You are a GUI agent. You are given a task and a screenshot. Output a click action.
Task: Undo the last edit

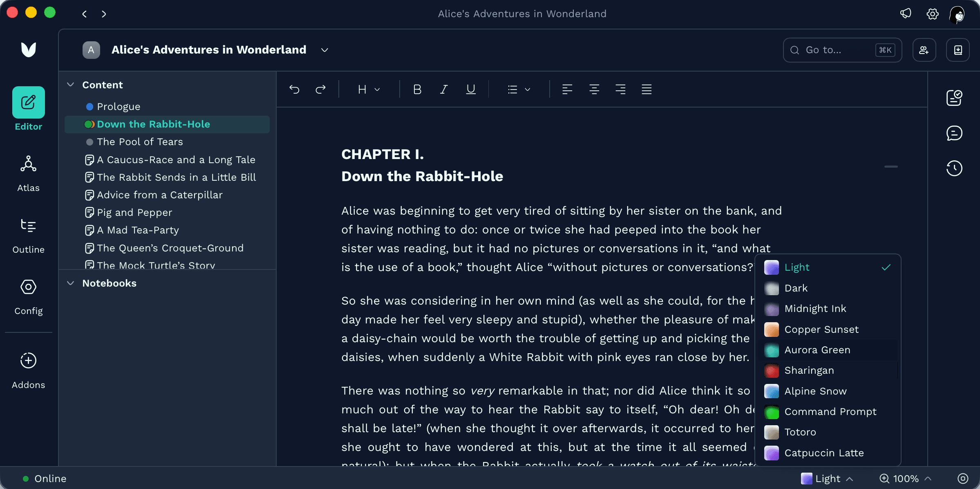(294, 89)
